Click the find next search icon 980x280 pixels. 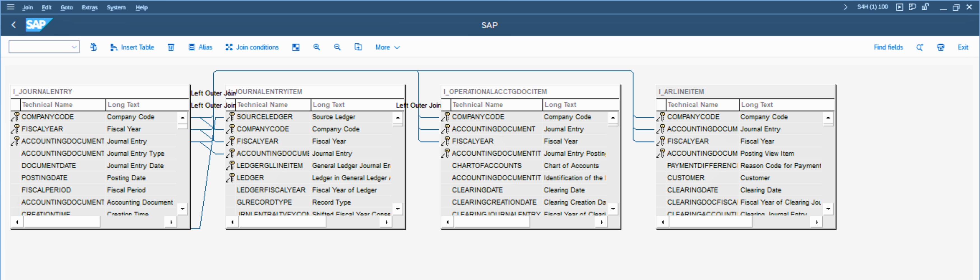click(x=920, y=47)
